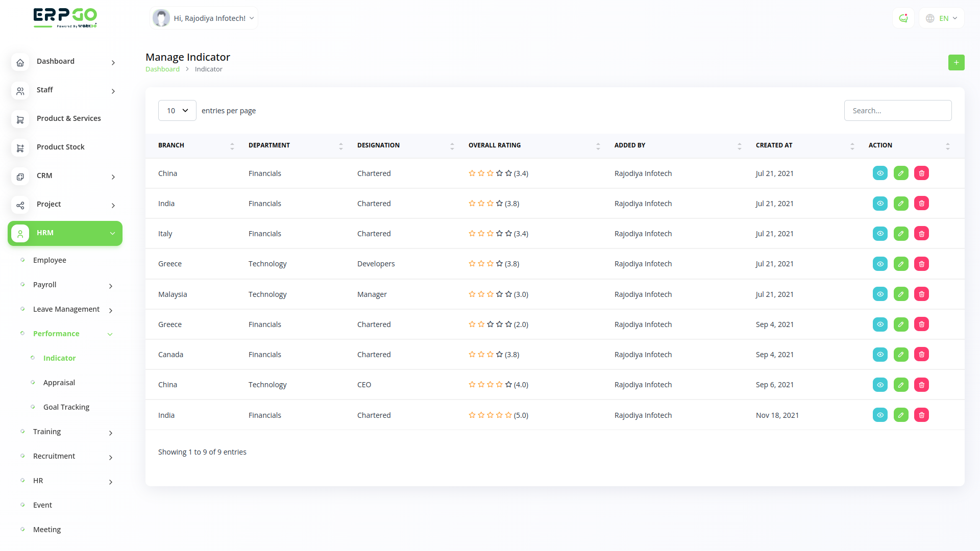View the Nov 18, 2021 indicator entry
The width and height of the screenshot is (980, 551).
pos(880,415)
